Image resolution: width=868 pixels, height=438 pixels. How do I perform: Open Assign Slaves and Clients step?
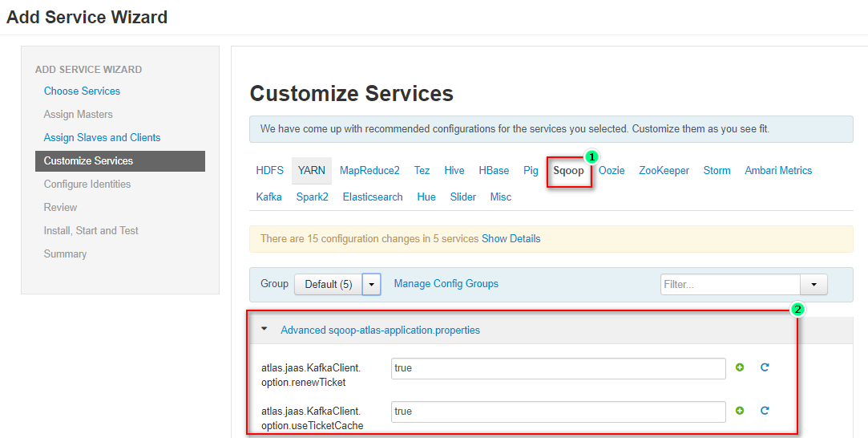(102, 137)
